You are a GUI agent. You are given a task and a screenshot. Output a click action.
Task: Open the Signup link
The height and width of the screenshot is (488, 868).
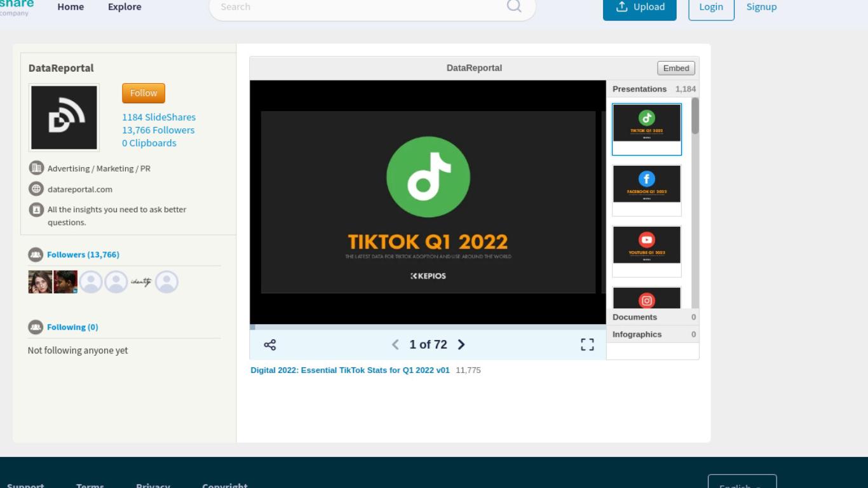pos(761,6)
